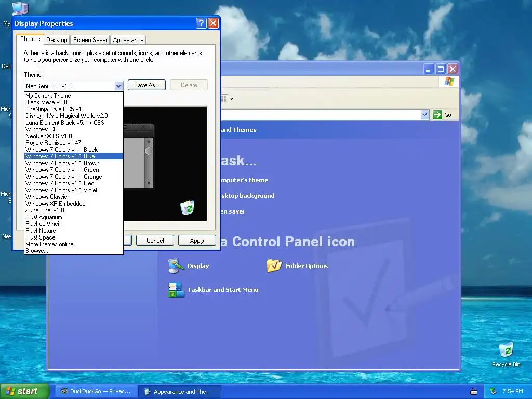Select Zune Final v1.0 theme
The image size is (532, 399).
(74, 210)
